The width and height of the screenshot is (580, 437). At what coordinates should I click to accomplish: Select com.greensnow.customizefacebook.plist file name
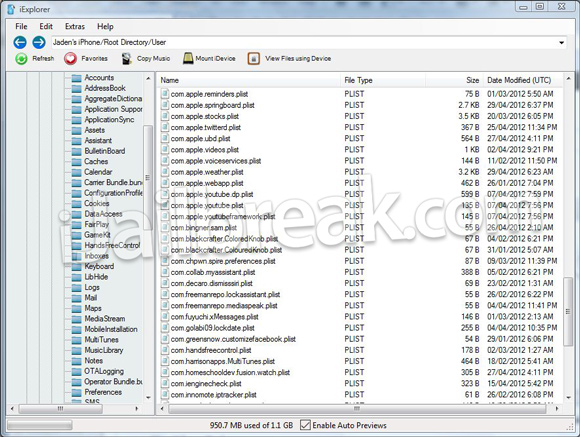(x=233, y=339)
